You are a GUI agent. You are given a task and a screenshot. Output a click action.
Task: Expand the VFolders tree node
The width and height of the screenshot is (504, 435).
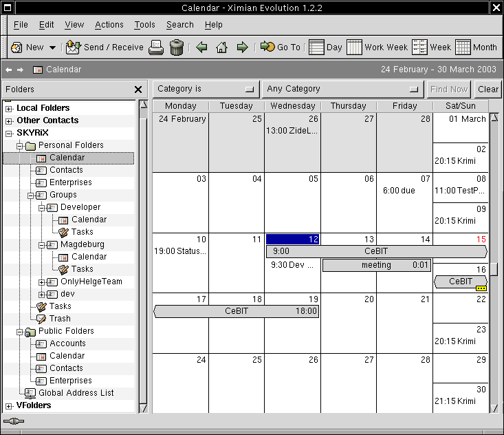(9, 406)
